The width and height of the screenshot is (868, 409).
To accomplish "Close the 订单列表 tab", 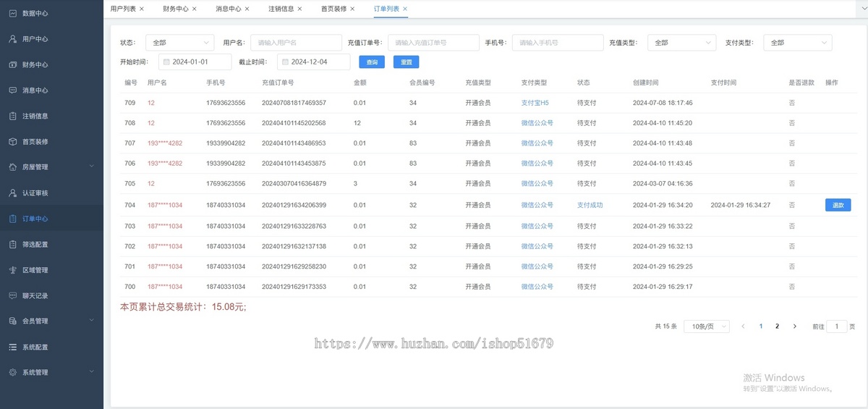I will 405,9.
